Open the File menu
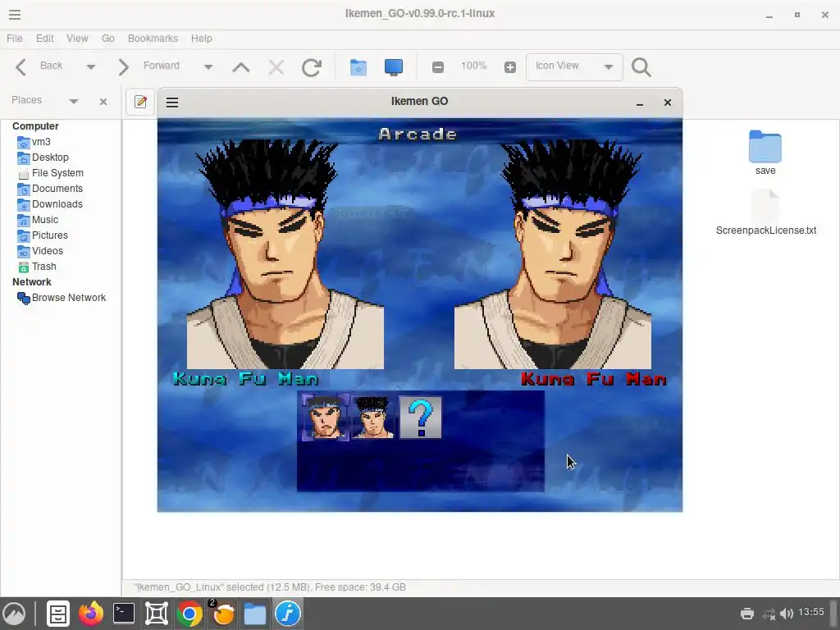This screenshot has height=630, width=840. (15, 39)
